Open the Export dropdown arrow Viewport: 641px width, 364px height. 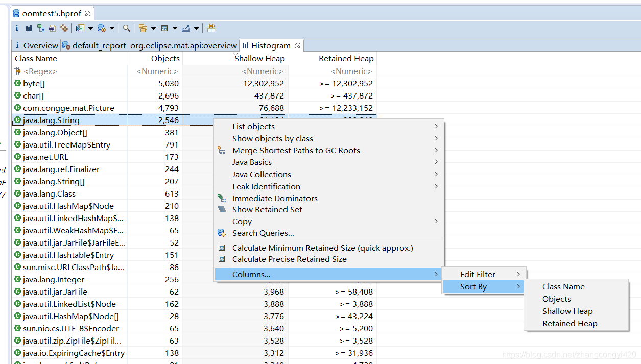(x=196, y=28)
